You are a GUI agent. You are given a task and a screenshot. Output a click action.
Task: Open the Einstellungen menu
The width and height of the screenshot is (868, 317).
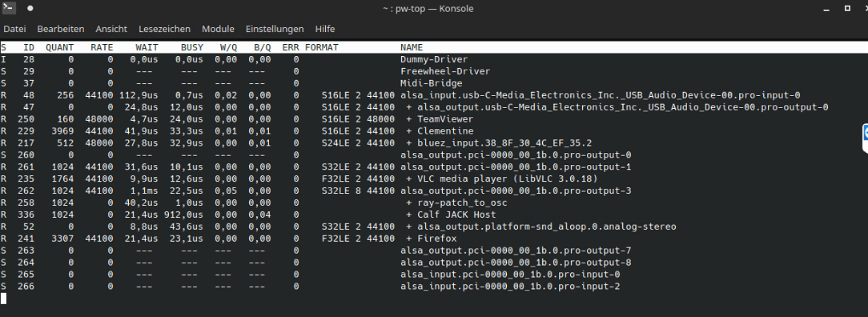(x=275, y=29)
